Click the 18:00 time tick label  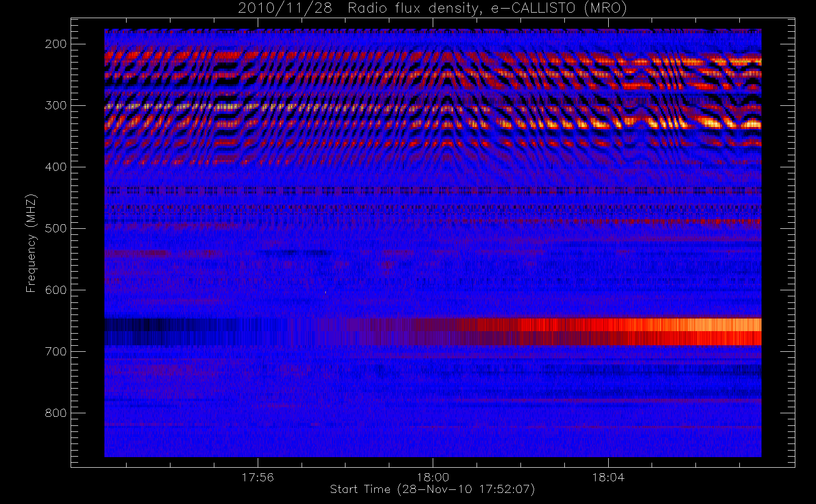[433, 477]
